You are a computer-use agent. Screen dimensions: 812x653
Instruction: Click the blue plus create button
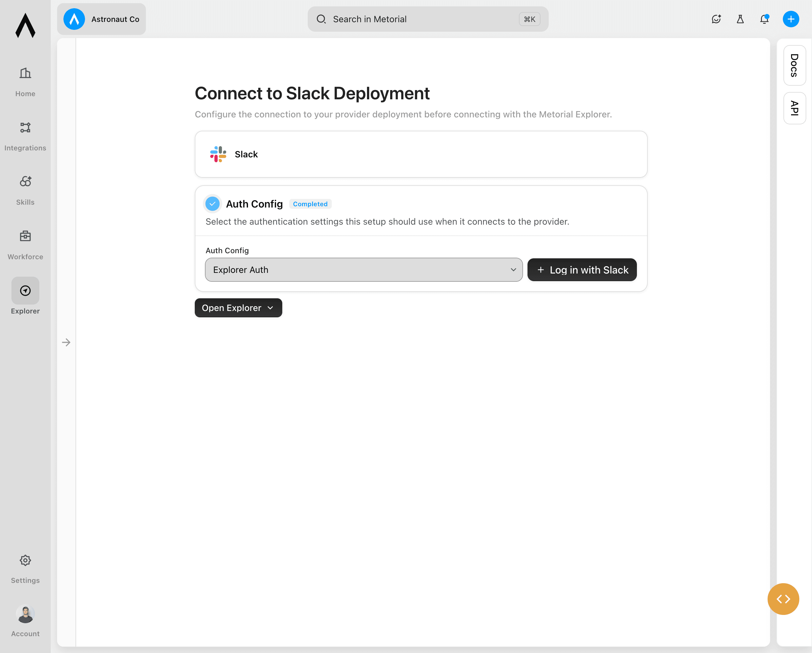pyautogui.click(x=791, y=19)
